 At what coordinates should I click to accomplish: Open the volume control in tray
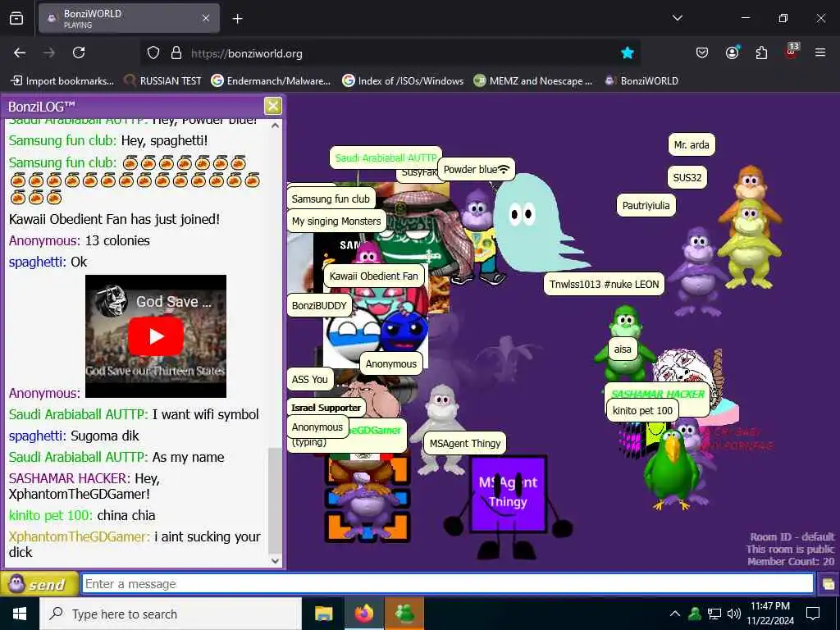(x=734, y=614)
